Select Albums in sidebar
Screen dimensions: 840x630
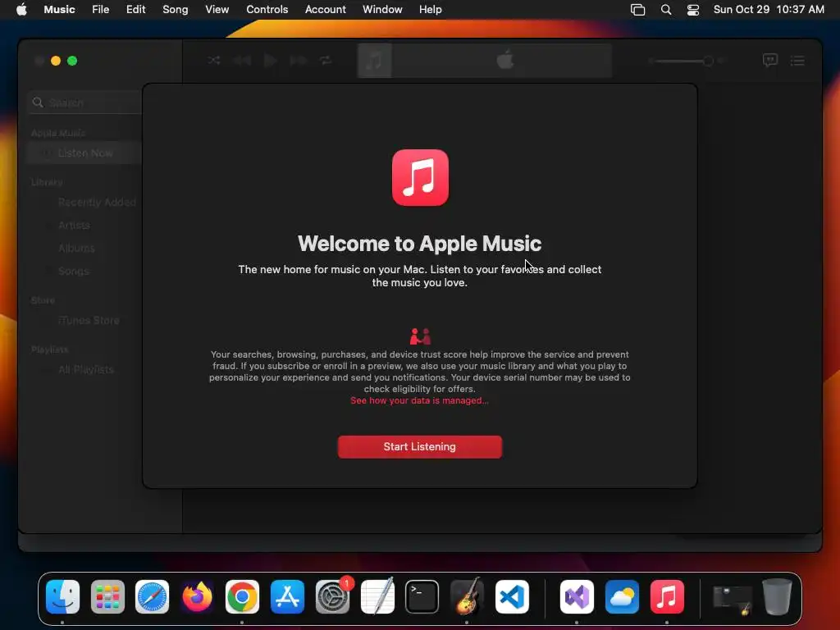(76, 249)
